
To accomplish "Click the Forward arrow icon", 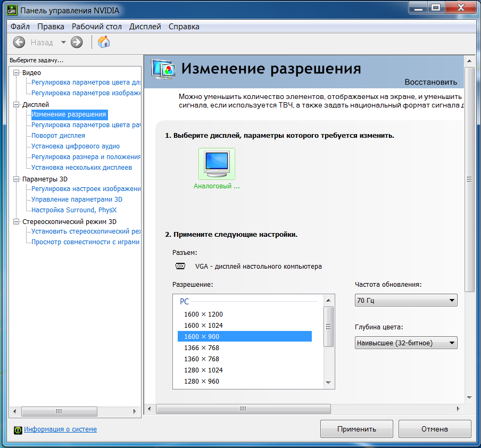I will [77, 42].
